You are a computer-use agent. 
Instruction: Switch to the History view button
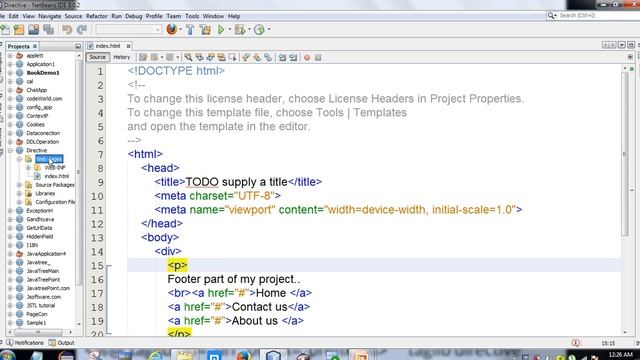(121, 57)
